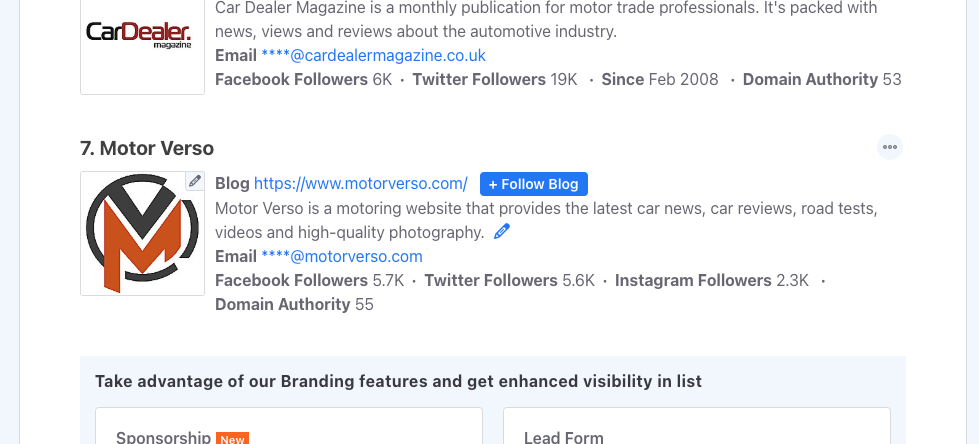Follow the Motor Verso blog
Viewport: 979px width, 444px height.
[534, 184]
